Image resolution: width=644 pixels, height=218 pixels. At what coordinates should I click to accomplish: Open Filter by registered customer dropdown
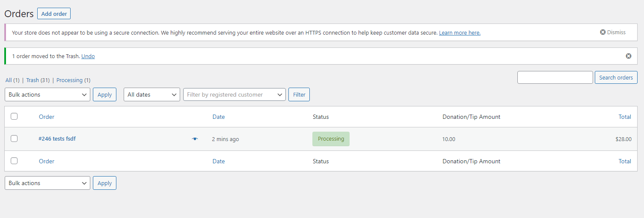tap(234, 94)
